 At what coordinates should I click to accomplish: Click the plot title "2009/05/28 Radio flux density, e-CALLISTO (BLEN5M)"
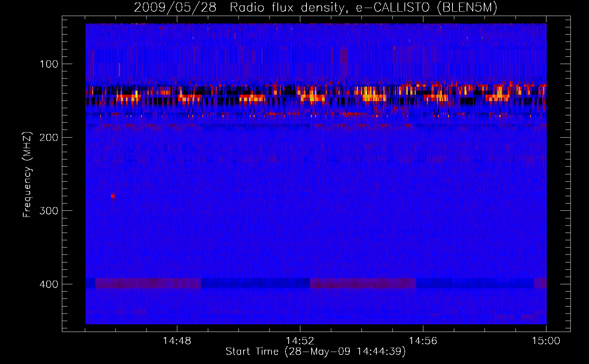(316, 7)
